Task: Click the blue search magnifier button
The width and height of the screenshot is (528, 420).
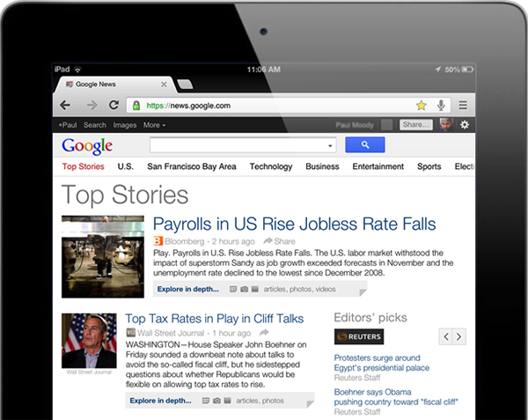Action: 365,144
